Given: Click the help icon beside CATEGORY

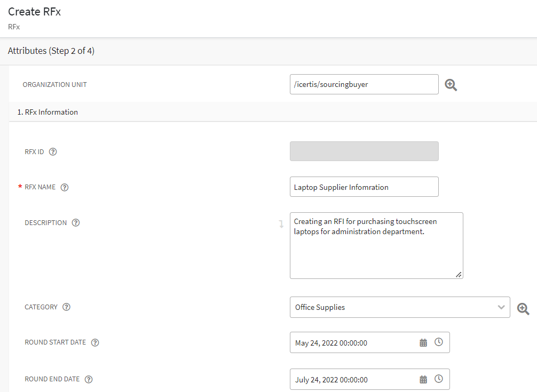Looking at the screenshot, I should (66, 307).
